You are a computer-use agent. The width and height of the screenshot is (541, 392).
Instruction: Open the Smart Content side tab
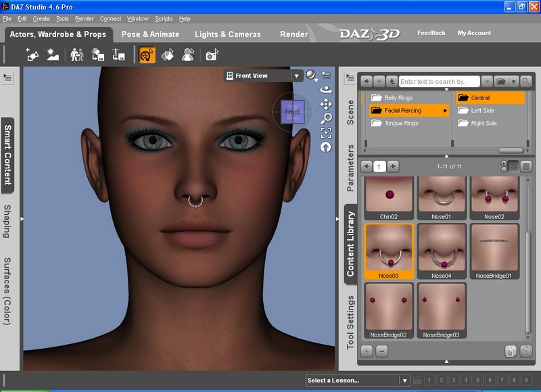coord(7,155)
